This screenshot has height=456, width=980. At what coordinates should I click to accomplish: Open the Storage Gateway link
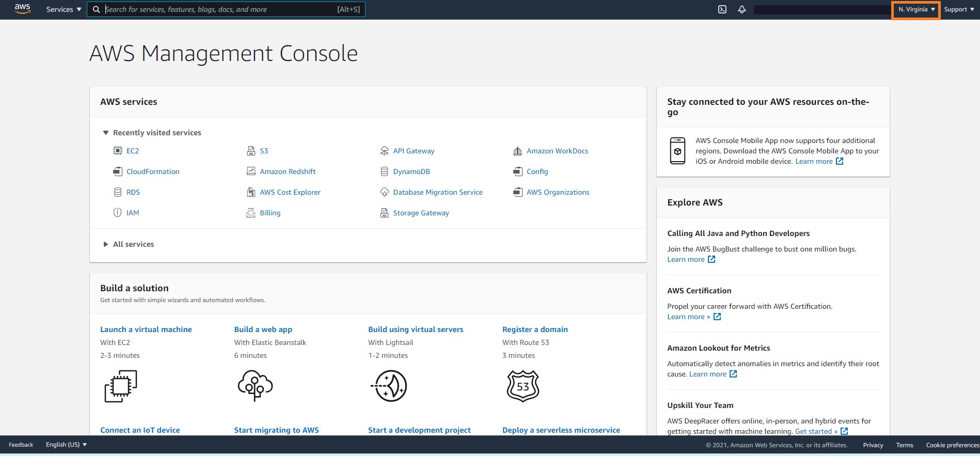pos(421,213)
